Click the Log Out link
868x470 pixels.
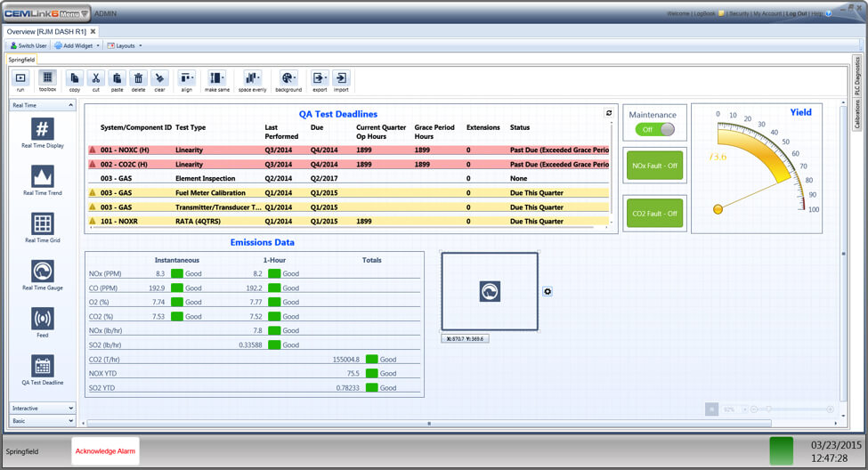pos(796,13)
